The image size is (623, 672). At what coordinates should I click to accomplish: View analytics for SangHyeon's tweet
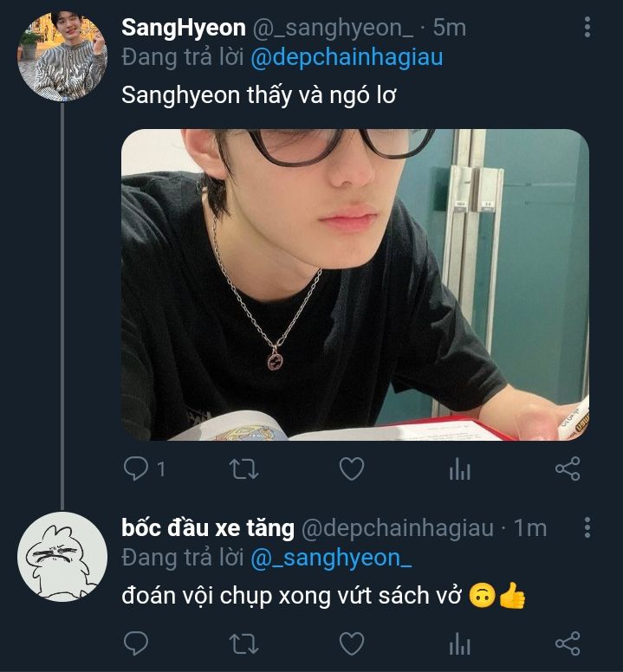(x=459, y=469)
